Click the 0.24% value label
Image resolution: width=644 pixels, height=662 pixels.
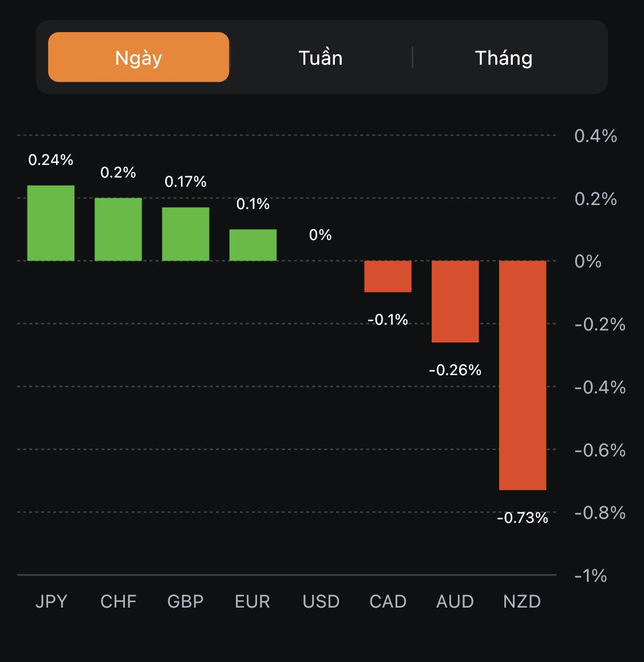(x=51, y=160)
